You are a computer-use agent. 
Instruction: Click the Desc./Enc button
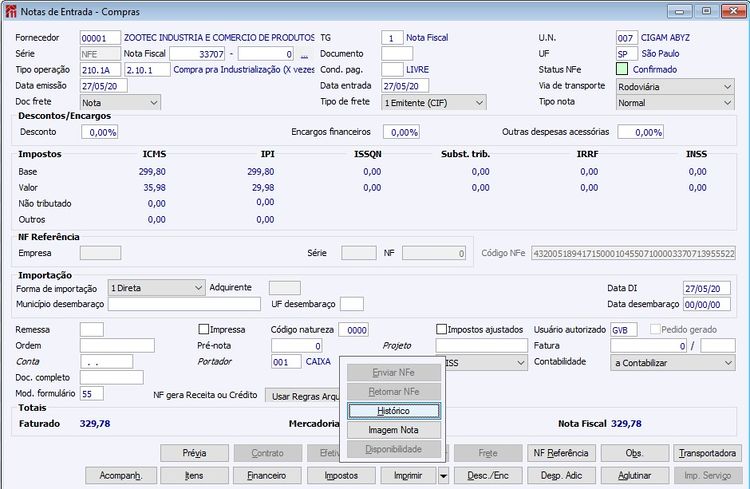click(x=488, y=476)
